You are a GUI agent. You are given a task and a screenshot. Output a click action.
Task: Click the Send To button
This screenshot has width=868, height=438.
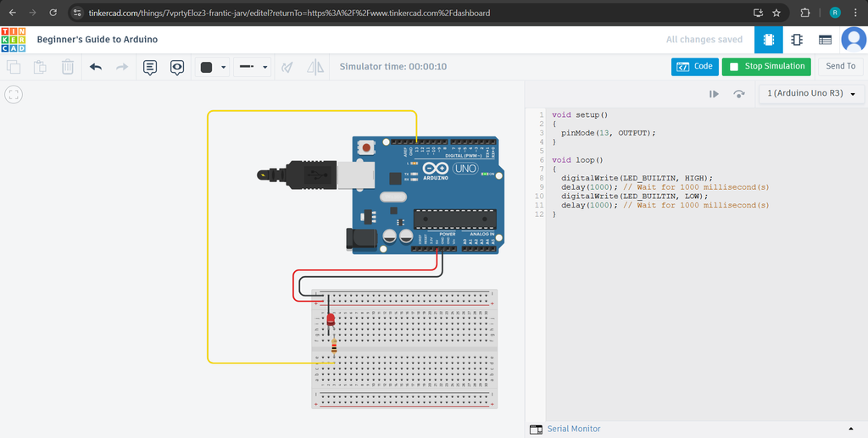coord(840,66)
